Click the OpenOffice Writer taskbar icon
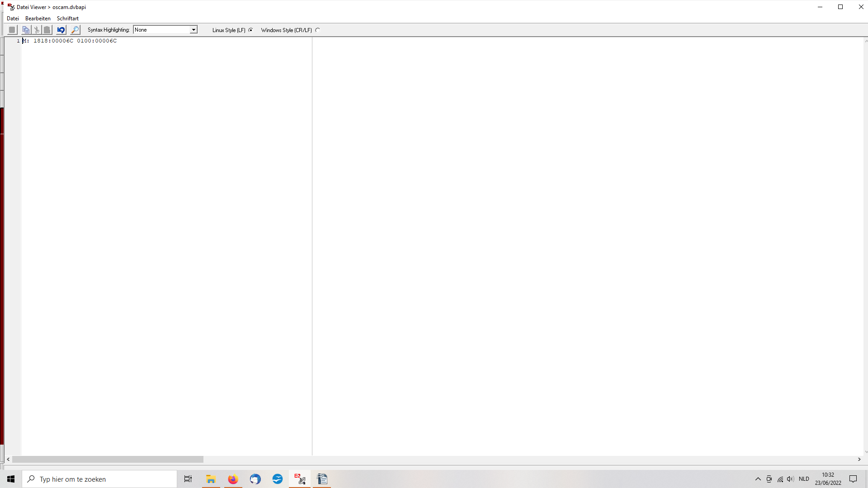 pyautogui.click(x=322, y=479)
